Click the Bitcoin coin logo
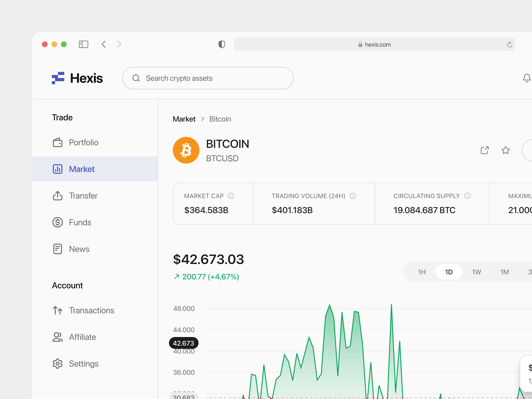The image size is (532, 399). (x=186, y=150)
